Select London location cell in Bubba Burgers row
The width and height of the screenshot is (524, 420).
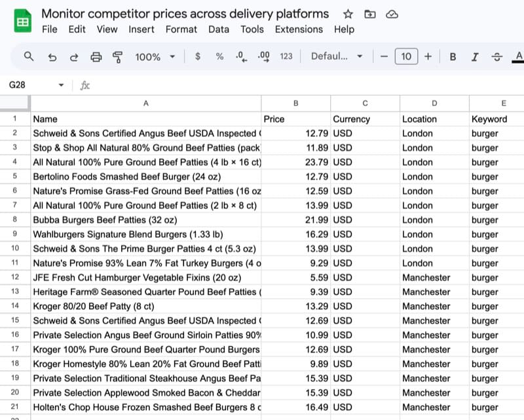[x=434, y=220]
